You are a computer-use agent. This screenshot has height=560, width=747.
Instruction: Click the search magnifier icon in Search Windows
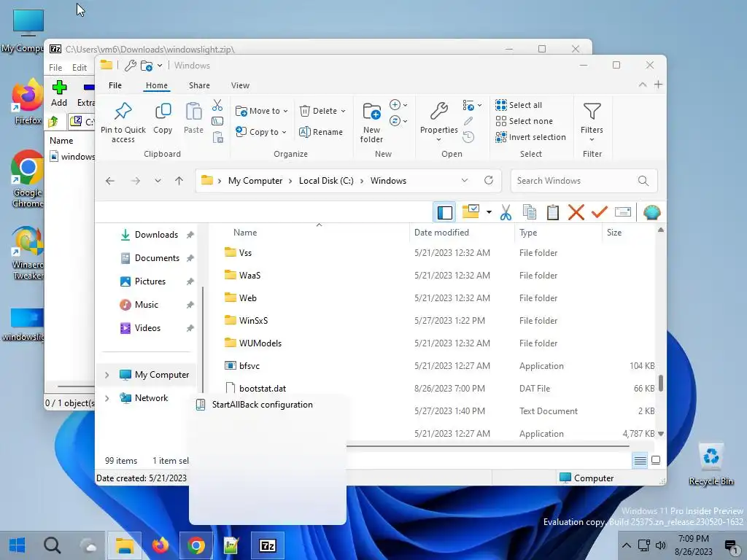[x=643, y=181]
